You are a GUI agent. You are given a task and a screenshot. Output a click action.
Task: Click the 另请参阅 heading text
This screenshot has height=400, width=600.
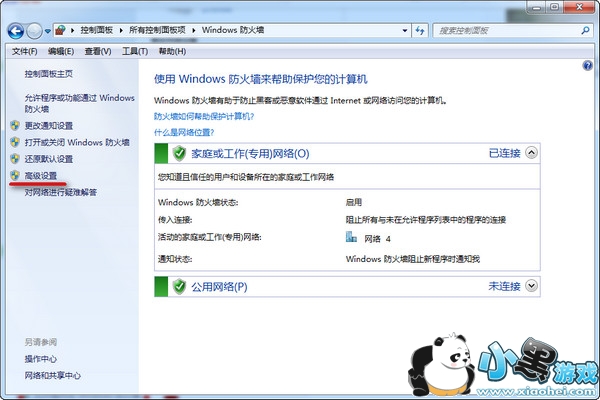pos(41,342)
